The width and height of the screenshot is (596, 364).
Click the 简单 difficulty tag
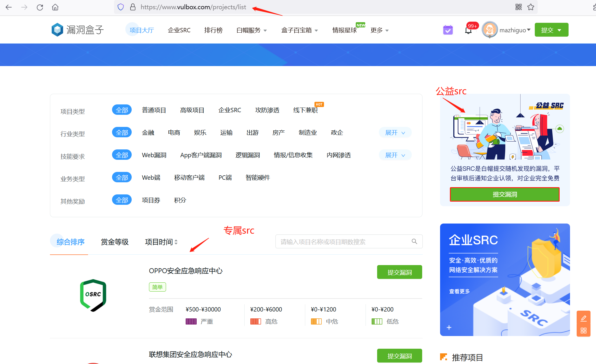157,287
